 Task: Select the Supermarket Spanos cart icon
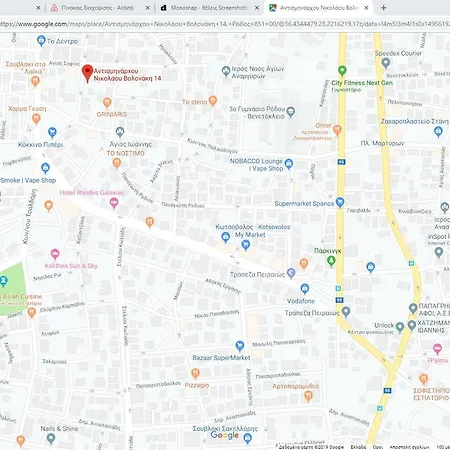click(x=340, y=202)
